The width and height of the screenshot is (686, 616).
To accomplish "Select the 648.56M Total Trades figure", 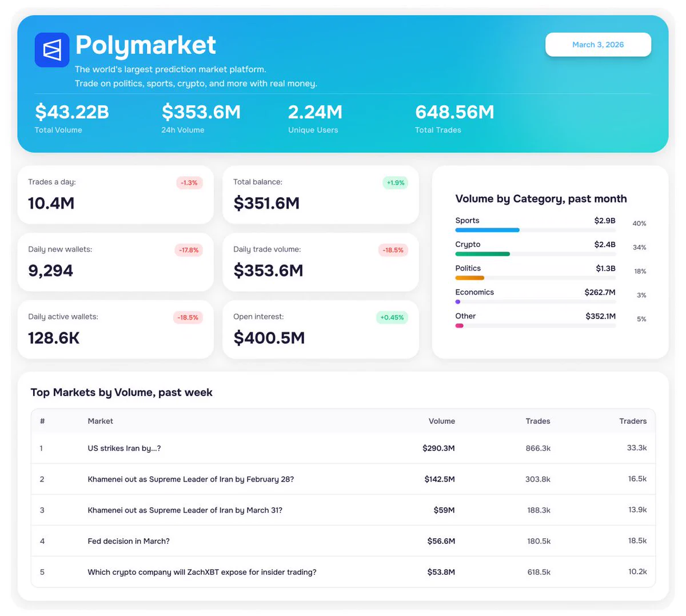I will 454,112.
